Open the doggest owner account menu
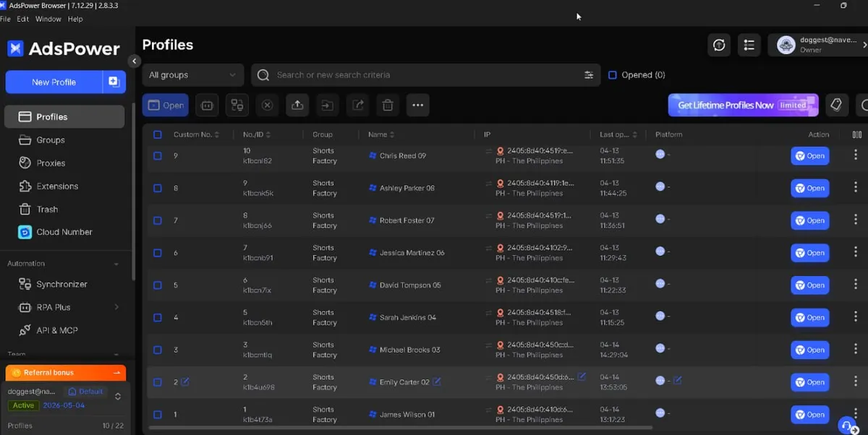 pos(818,46)
